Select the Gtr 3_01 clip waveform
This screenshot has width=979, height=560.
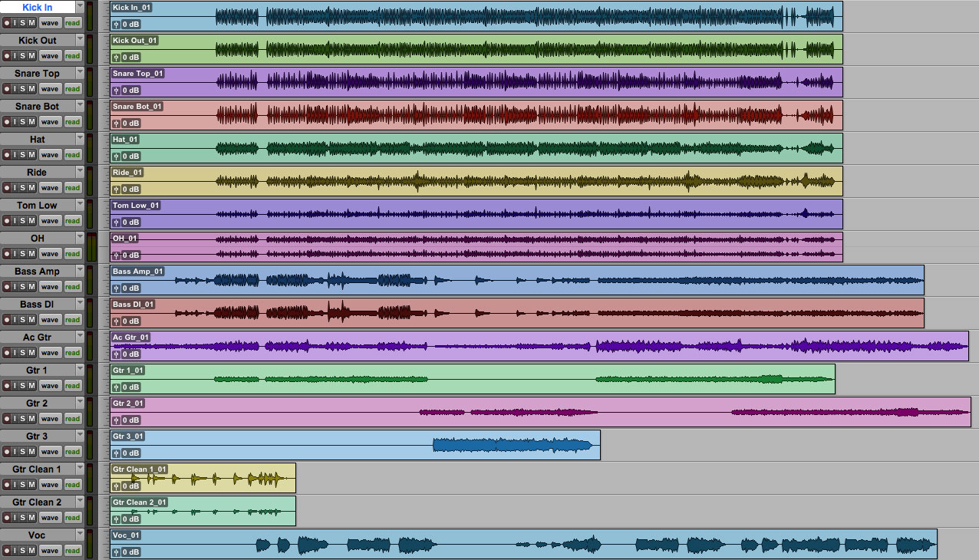pos(510,446)
